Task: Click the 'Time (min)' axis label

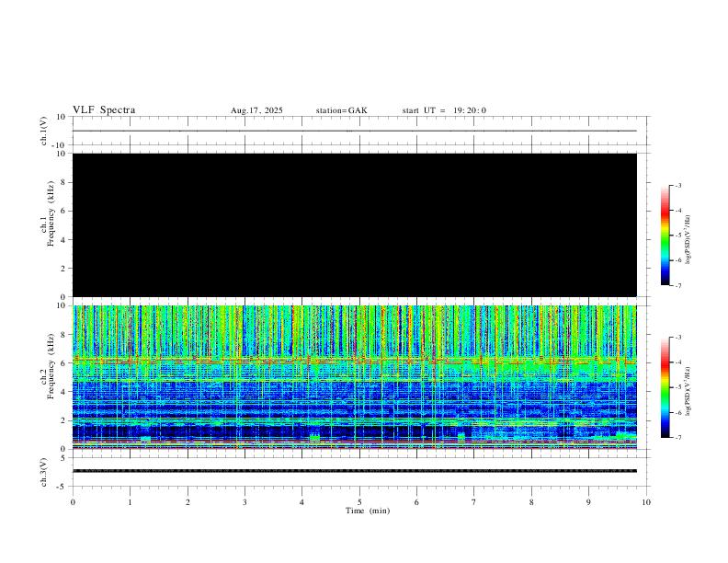Action: (x=368, y=511)
